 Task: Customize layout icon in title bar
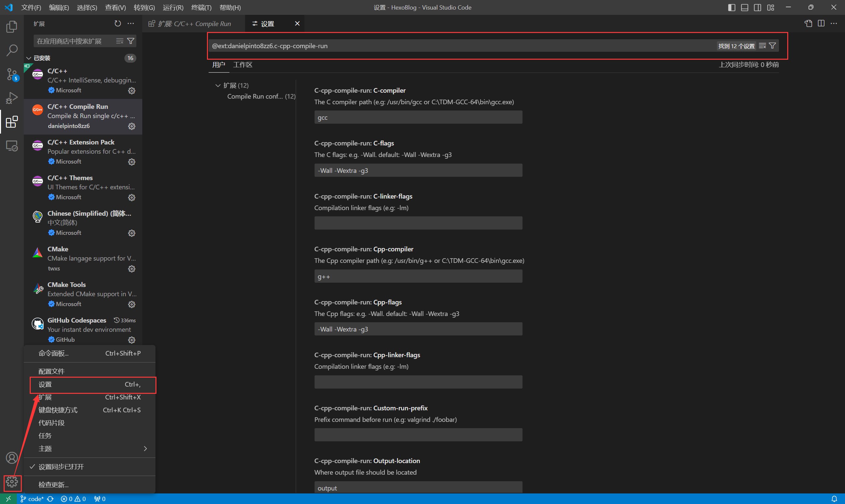[x=771, y=8]
